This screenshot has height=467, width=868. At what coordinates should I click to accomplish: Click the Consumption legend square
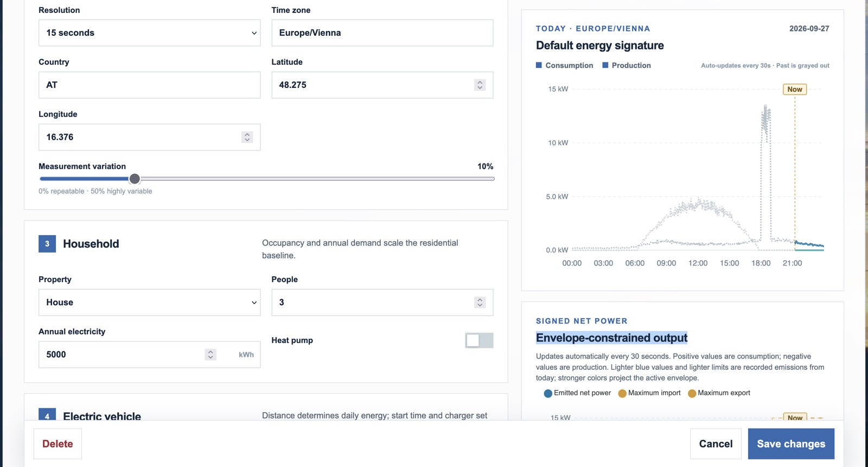pyautogui.click(x=539, y=65)
